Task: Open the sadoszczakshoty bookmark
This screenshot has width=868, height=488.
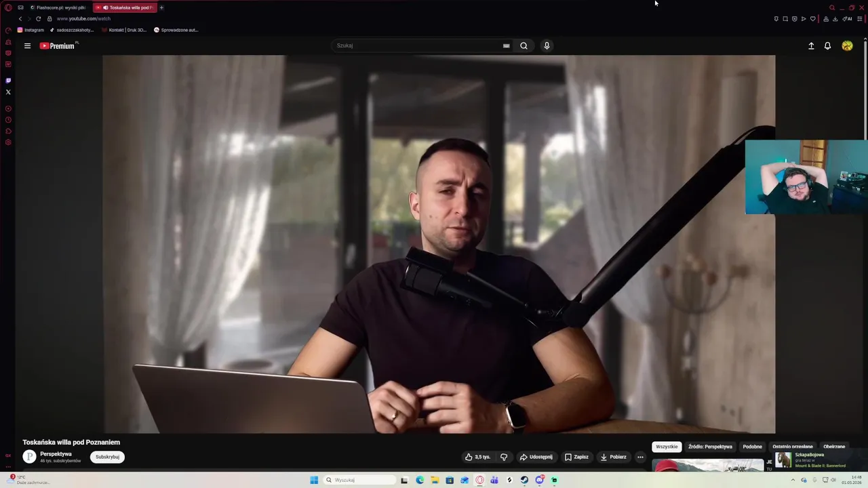Action: [x=71, y=30]
